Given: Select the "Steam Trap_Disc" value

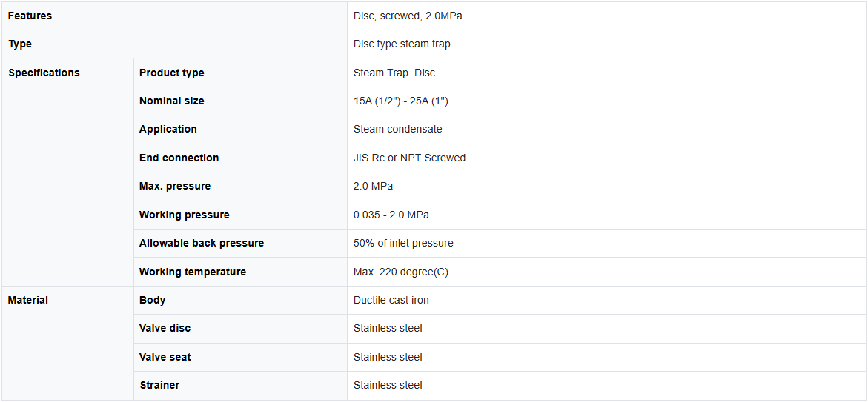Looking at the screenshot, I should click(x=394, y=73).
